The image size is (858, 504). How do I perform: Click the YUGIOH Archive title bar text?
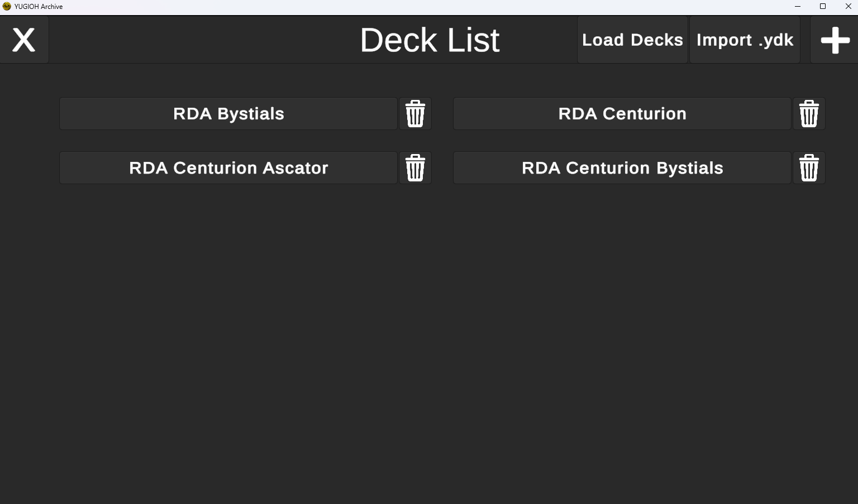tap(39, 7)
